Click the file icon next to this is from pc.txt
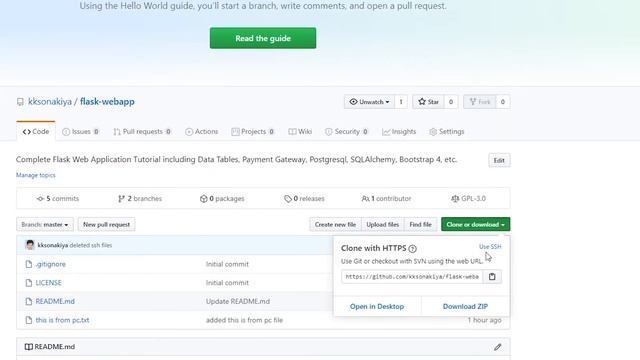This screenshot has height=360, width=640. click(29, 320)
